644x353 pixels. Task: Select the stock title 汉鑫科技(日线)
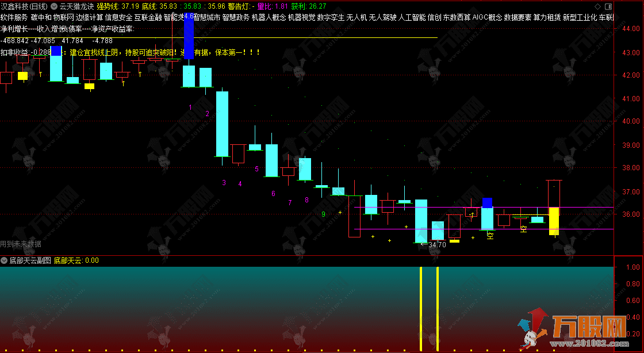click(x=24, y=6)
